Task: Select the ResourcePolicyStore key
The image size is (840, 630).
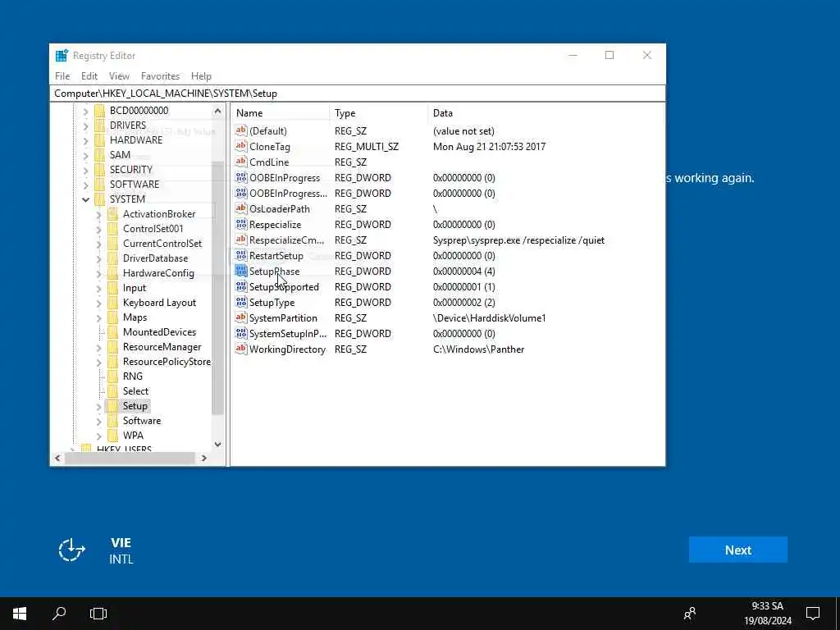Action: coord(167,362)
